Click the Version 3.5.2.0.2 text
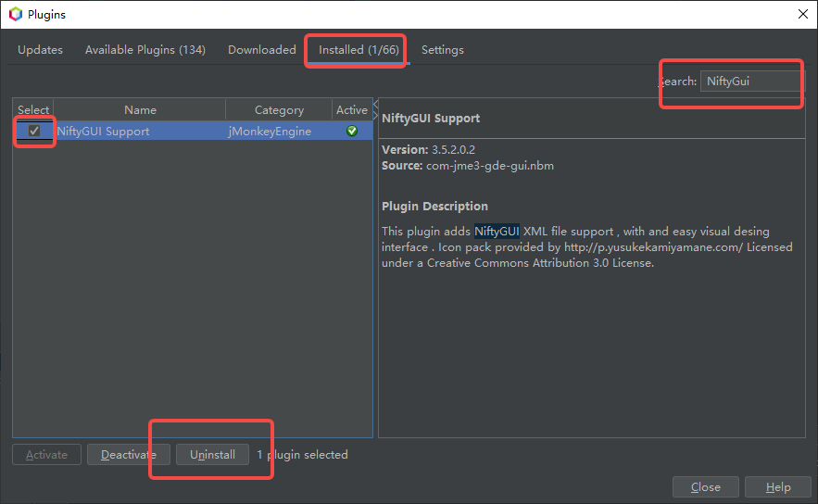818x504 pixels. [x=428, y=150]
